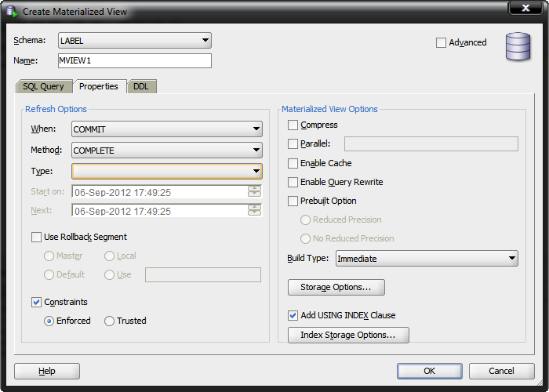The width and height of the screenshot is (549, 392).
Task: Open the Schema dropdown
Action: [134, 40]
